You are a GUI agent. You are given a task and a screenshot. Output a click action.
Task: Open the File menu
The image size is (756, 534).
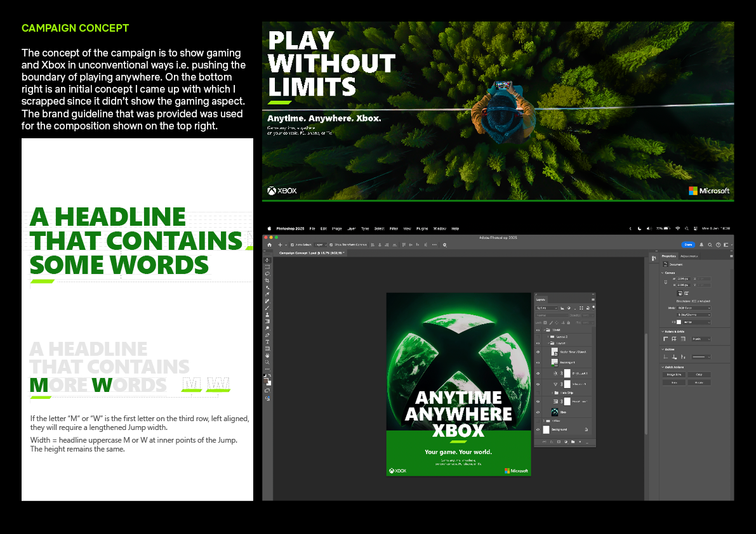coord(312,229)
